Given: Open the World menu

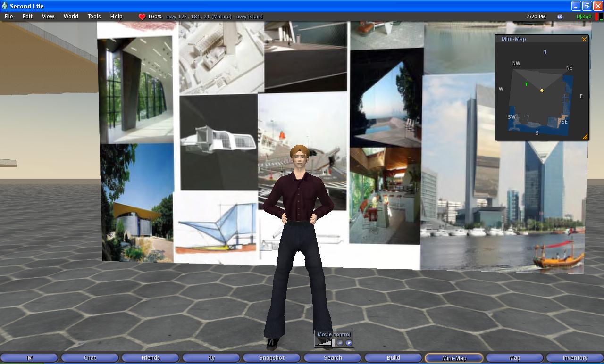Looking at the screenshot, I should click(71, 17).
